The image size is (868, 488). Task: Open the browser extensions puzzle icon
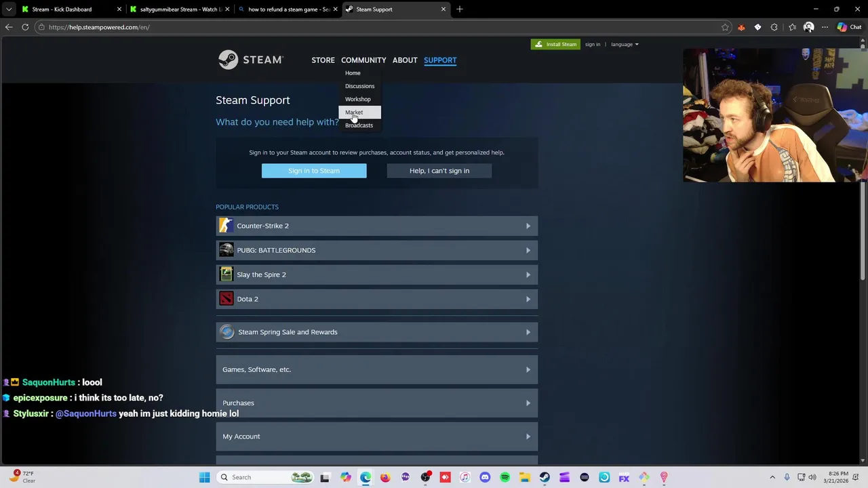(774, 27)
